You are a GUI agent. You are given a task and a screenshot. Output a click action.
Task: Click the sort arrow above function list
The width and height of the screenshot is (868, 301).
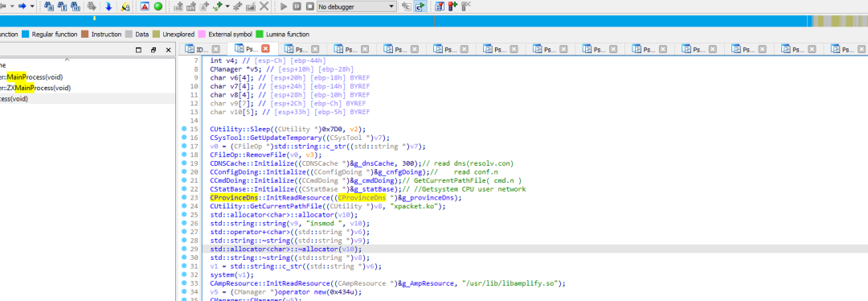(68, 60)
